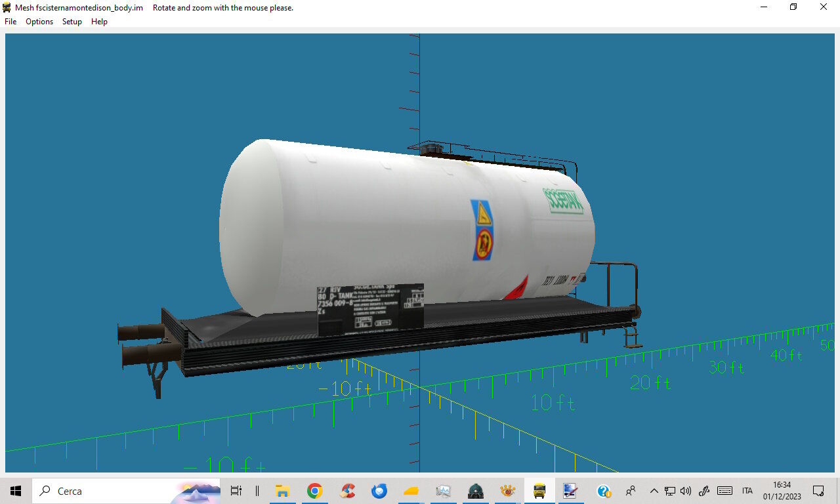The height and width of the screenshot is (504, 840).
Task: Open the Help menu
Action: 99,22
